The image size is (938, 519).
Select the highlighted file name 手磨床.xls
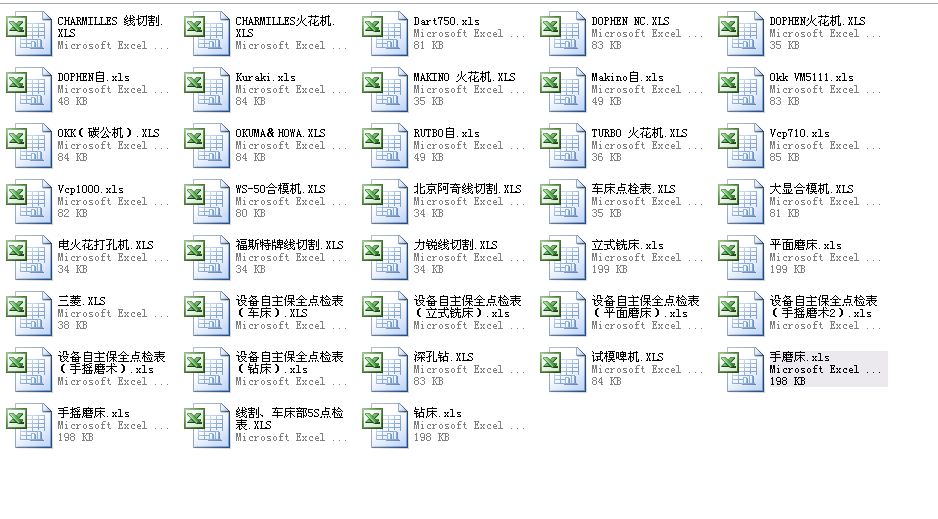(x=799, y=357)
